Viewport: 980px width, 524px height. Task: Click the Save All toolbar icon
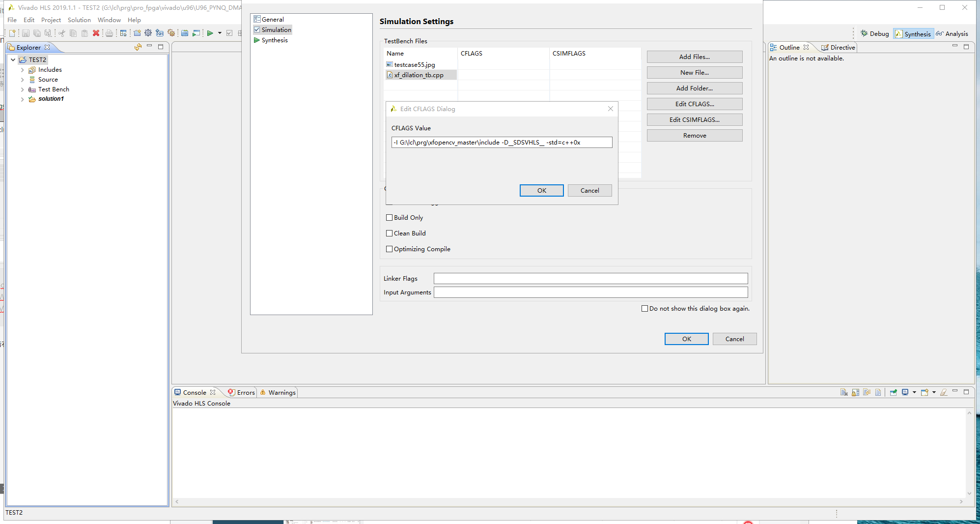(37, 33)
